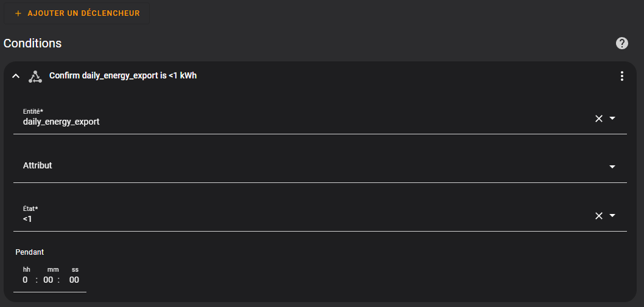Click the Conditions section heading
The height and width of the screenshot is (307, 644).
[x=32, y=43]
